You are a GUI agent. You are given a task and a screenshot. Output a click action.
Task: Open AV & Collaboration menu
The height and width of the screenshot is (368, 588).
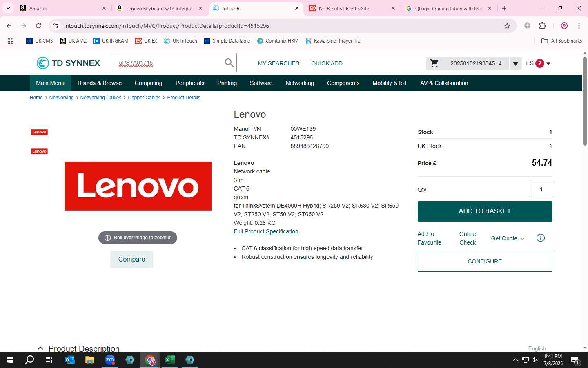pos(444,83)
